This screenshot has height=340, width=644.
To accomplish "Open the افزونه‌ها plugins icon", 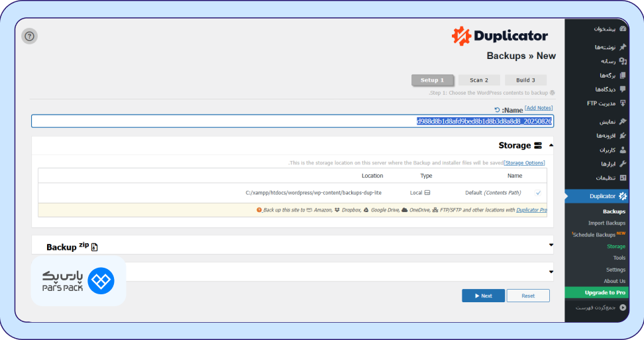I will click(623, 135).
